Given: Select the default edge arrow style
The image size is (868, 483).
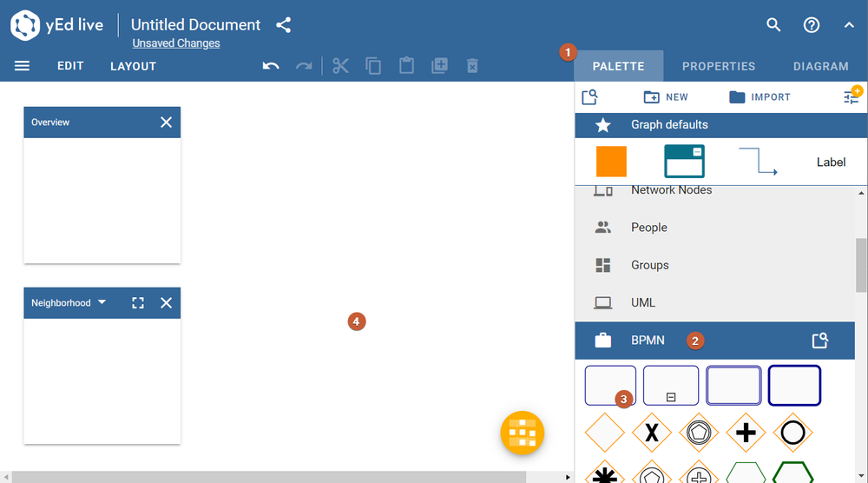Looking at the screenshot, I should [x=758, y=162].
